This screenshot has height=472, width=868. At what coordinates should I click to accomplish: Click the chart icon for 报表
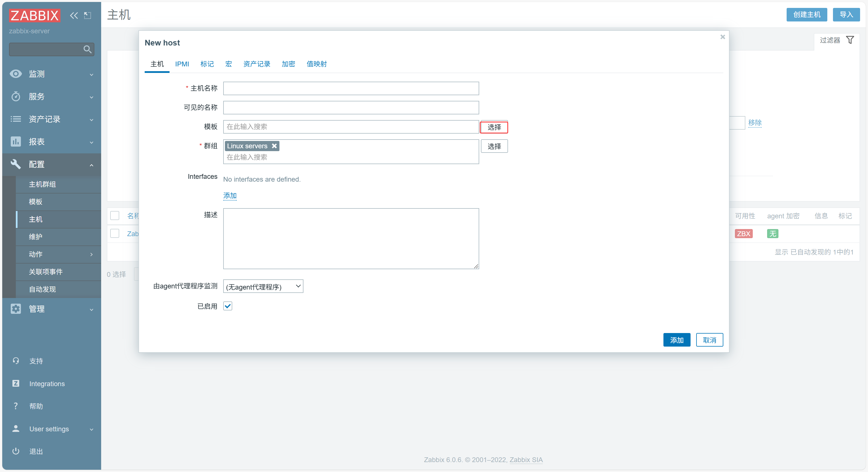pos(16,142)
